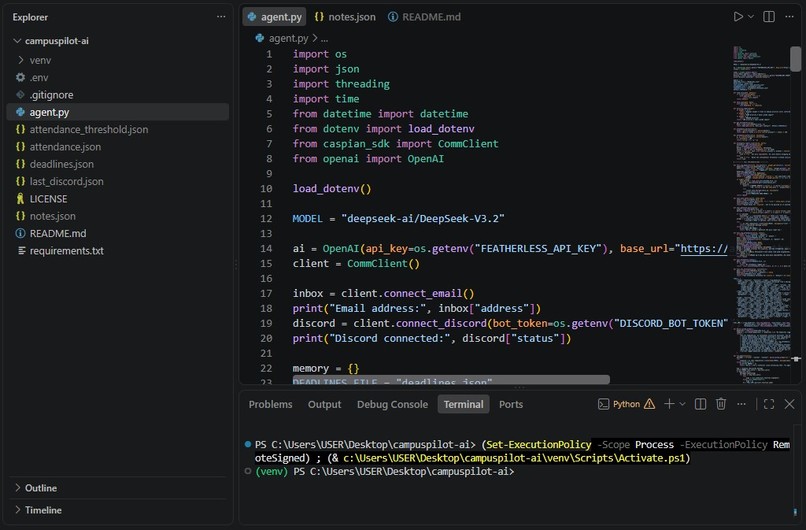Run the Python file with play button
806x530 pixels.
738,17
